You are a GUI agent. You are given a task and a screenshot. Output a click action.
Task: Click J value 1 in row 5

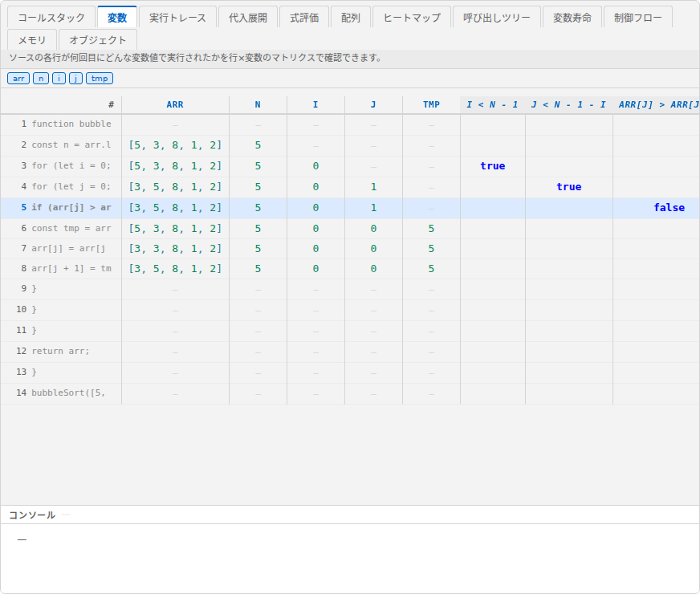pos(373,208)
